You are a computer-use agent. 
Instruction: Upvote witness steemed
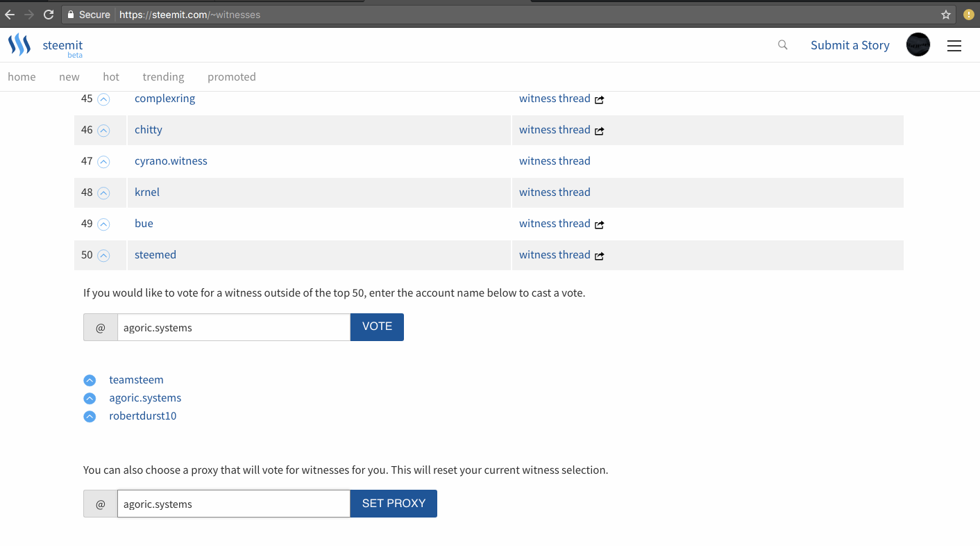click(103, 256)
